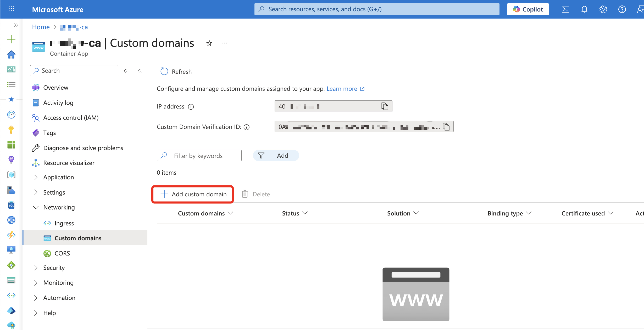Expand the left sidebar with double chevron
Viewport: 644px width, 330px height.
(x=16, y=25)
